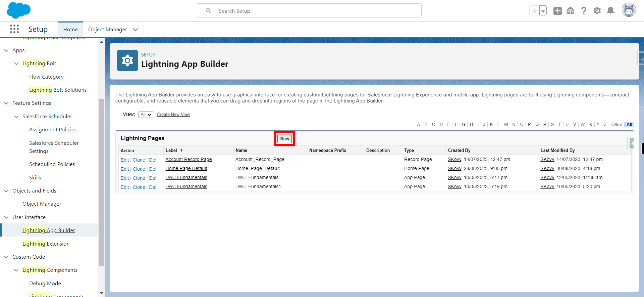
Task: Open the favorites list dropdown arrow
Action: pos(543,11)
